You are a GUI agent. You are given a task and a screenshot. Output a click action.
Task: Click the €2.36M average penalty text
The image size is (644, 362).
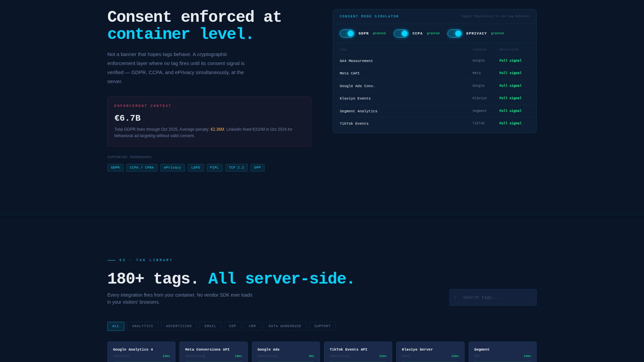(x=217, y=129)
